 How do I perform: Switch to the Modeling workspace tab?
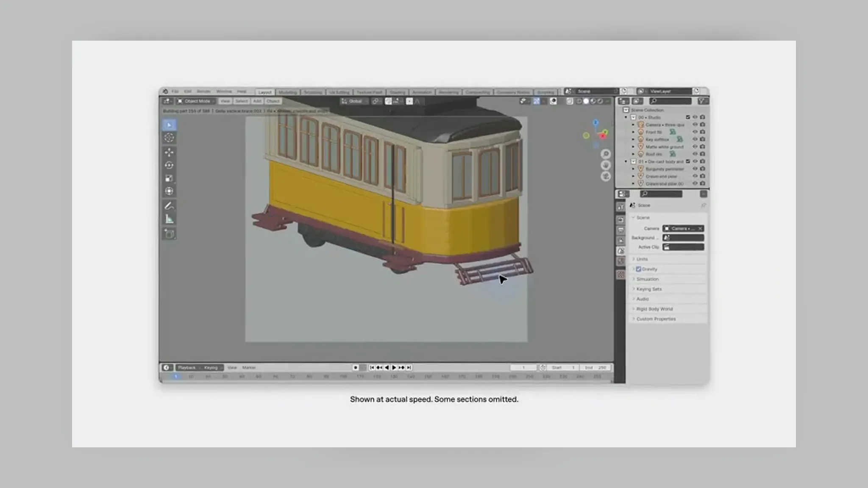tap(288, 92)
